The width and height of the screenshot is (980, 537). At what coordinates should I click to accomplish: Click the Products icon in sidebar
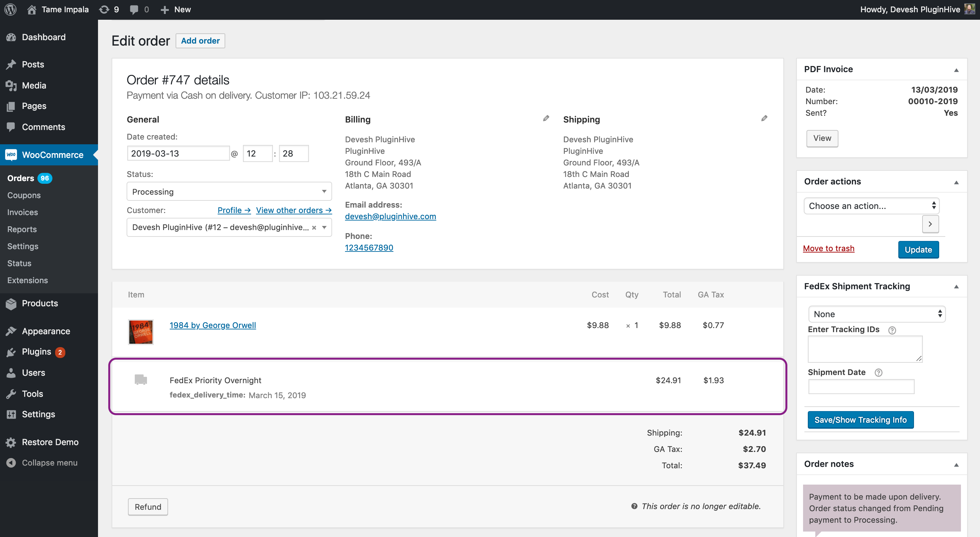[11, 304]
